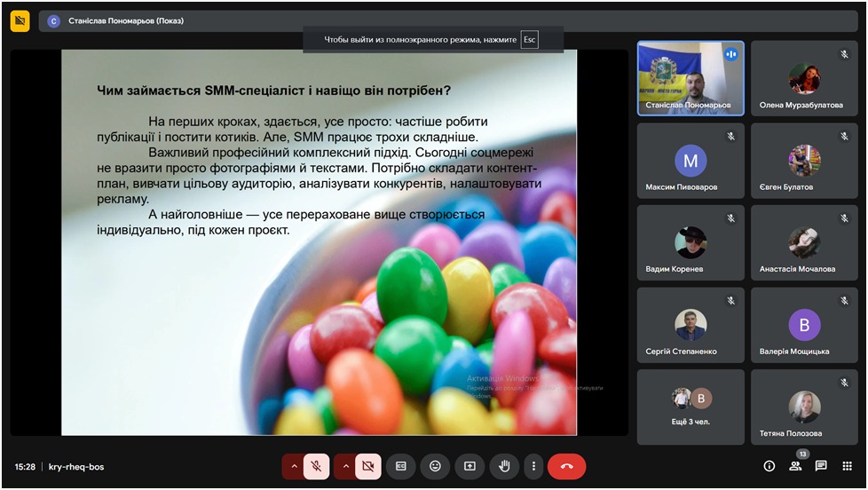Toggle the camera off button

pos(367,466)
